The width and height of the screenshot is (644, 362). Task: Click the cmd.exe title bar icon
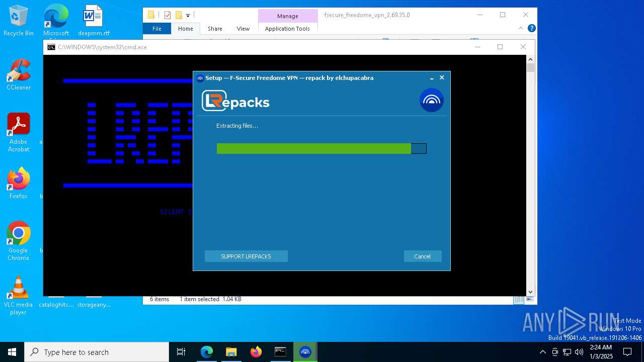click(x=51, y=47)
